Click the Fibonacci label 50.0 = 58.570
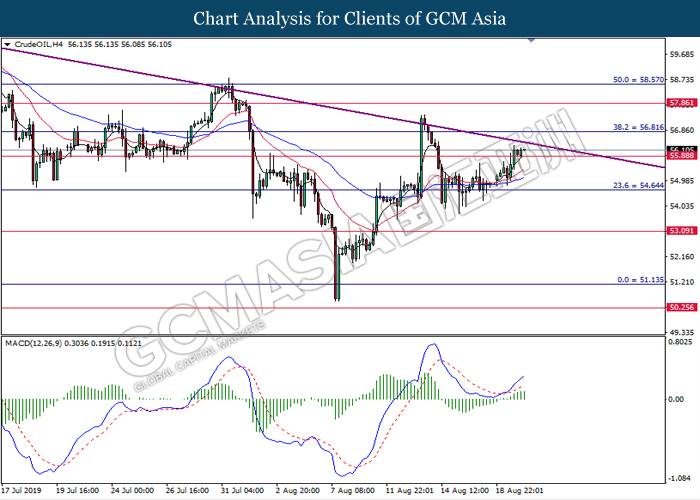700x500 pixels. point(638,79)
